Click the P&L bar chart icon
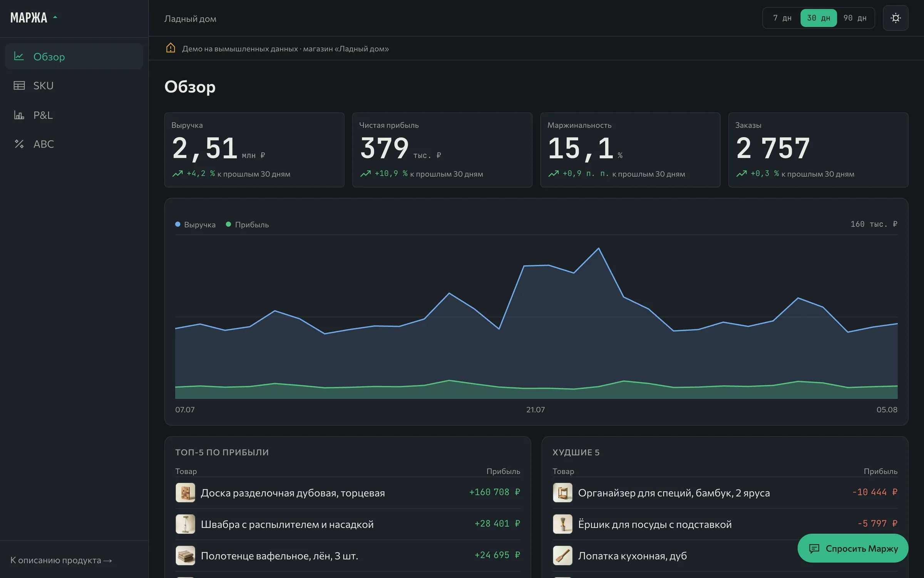The height and width of the screenshot is (578, 924). click(x=19, y=115)
